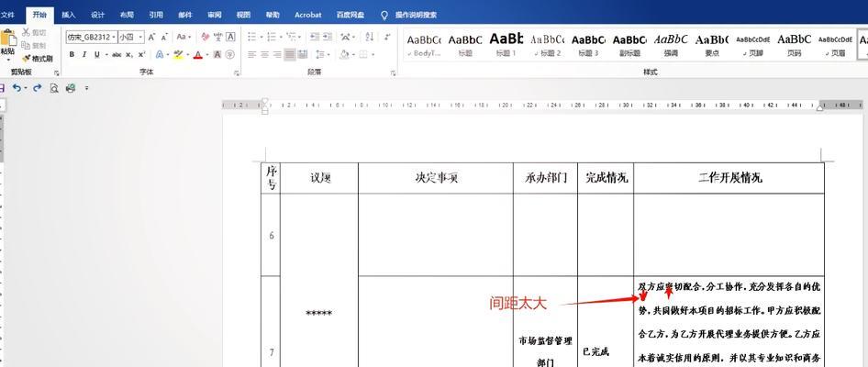Center the text
The image size is (868, 367).
(264, 55)
